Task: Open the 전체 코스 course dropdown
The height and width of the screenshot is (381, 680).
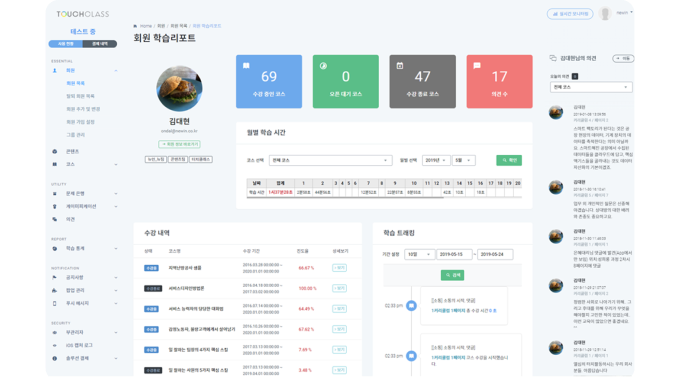Action: 330,160
